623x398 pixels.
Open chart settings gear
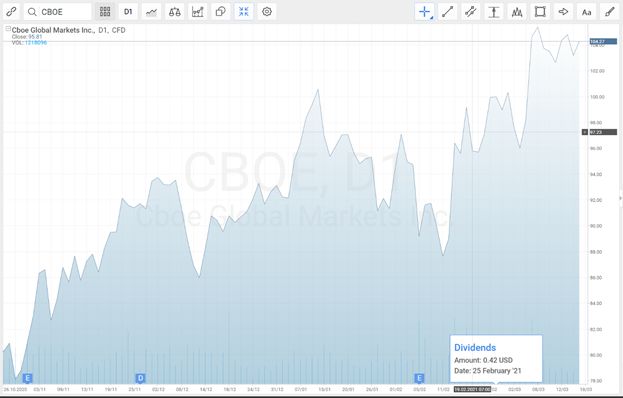click(267, 12)
